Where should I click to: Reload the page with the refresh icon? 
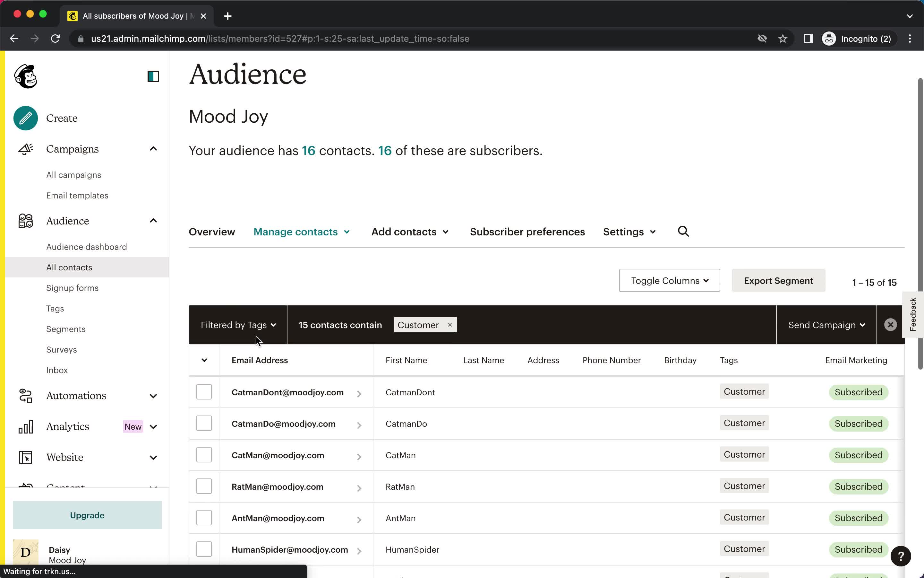[56, 39]
